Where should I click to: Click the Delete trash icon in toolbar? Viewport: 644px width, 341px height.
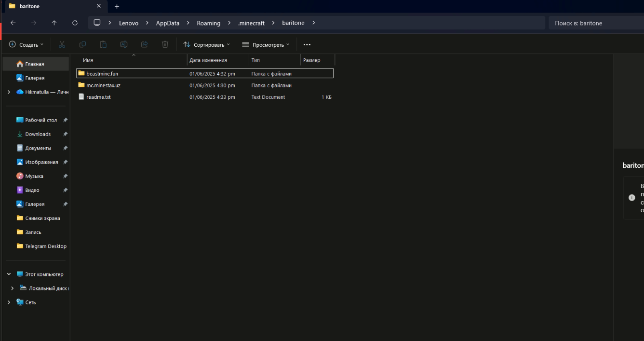(x=165, y=44)
